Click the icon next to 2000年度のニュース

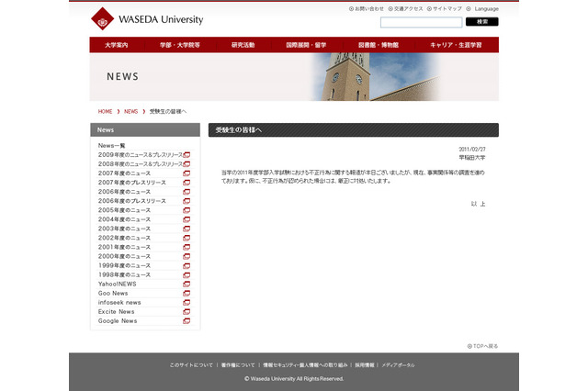[187, 257]
